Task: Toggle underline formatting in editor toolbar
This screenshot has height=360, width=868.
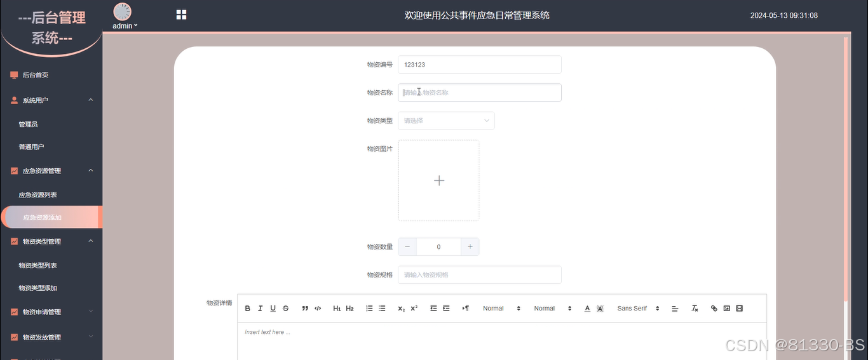Action: click(273, 309)
